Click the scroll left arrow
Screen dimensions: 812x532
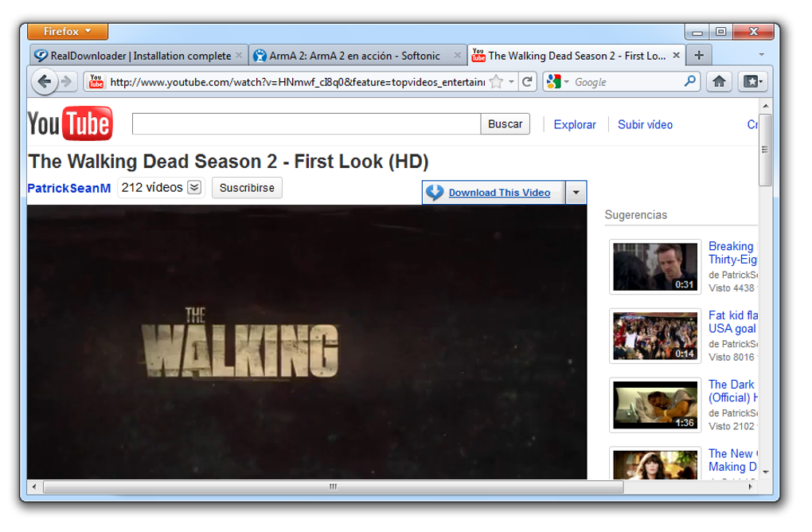click(34, 487)
